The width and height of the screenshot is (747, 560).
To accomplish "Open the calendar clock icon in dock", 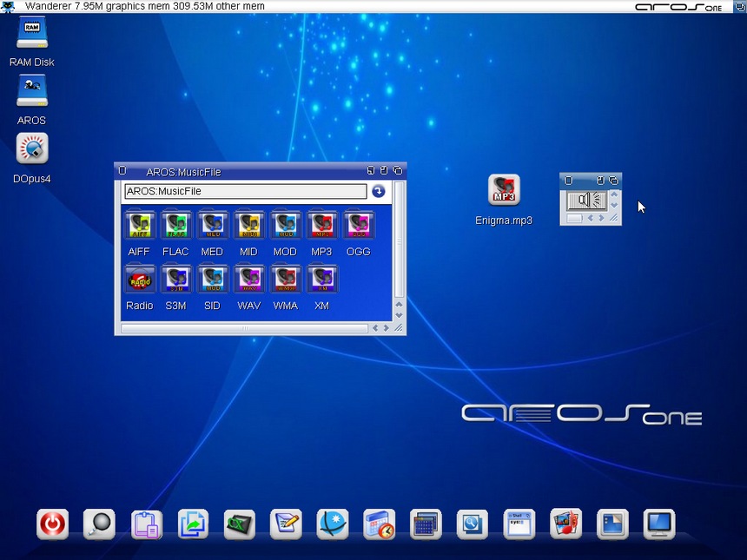I will [379, 524].
